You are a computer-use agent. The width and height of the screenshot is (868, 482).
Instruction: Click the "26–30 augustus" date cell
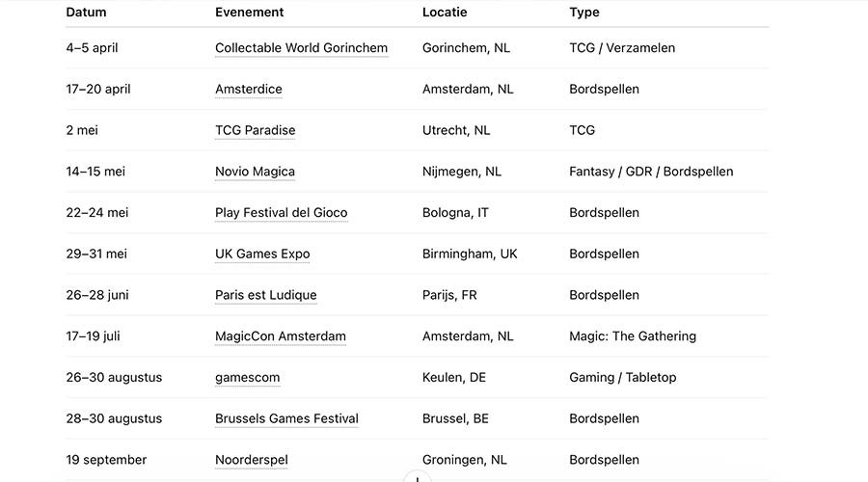[x=114, y=378]
